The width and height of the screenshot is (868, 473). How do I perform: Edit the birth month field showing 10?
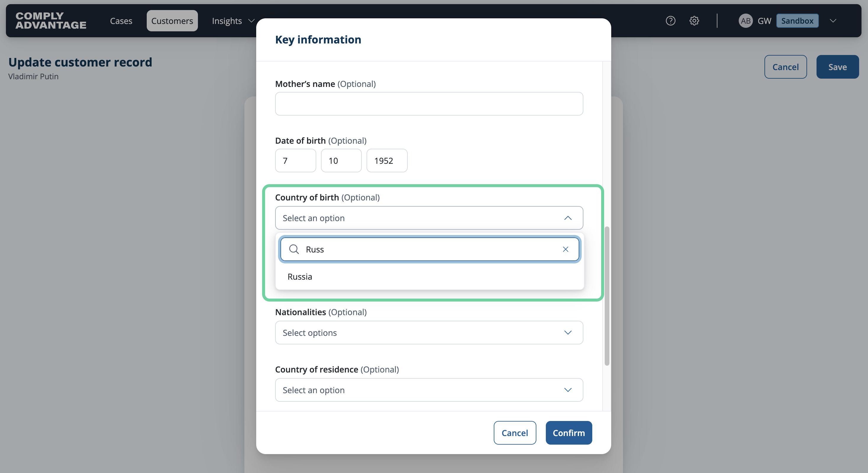pyautogui.click(x=341, y=161)
